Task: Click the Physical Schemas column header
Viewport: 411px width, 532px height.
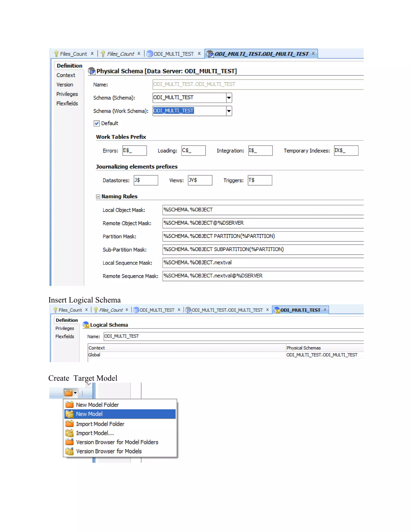Action: click(325, 348)
